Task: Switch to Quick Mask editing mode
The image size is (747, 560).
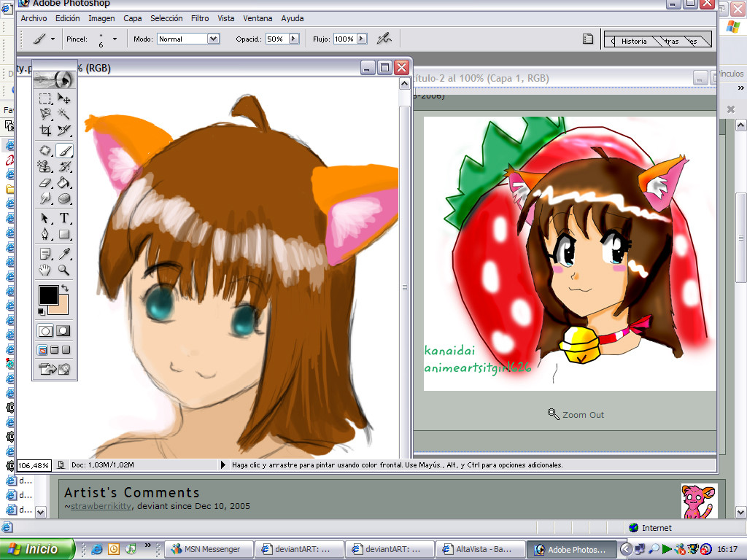Action: tap(63, 331)
